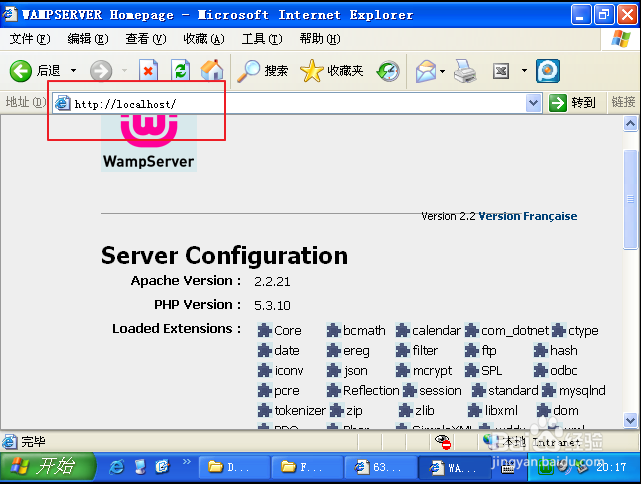641x484 pixels.
Task: Click the WA... IE taskbar button
Action: (x=454, y=467)
